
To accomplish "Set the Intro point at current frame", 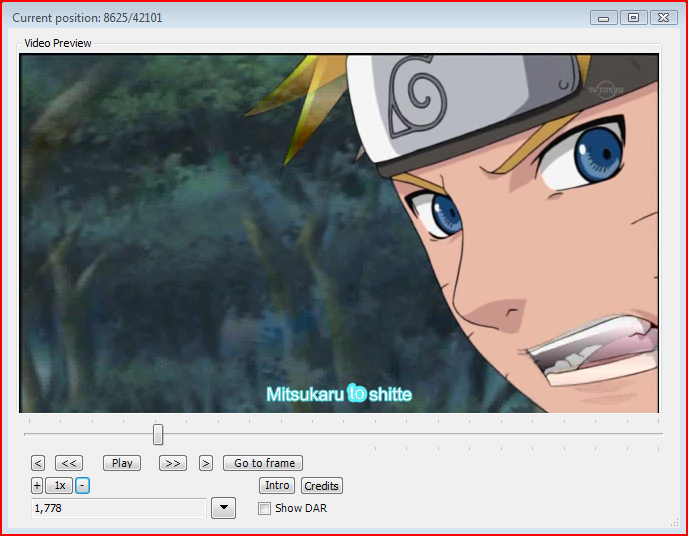I will [277, 486].
